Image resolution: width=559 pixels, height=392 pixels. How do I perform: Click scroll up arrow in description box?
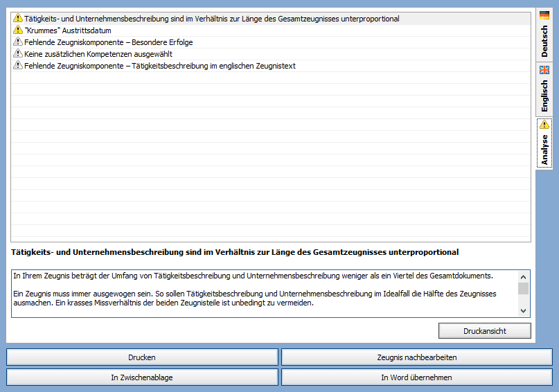[x=524, y=277]
